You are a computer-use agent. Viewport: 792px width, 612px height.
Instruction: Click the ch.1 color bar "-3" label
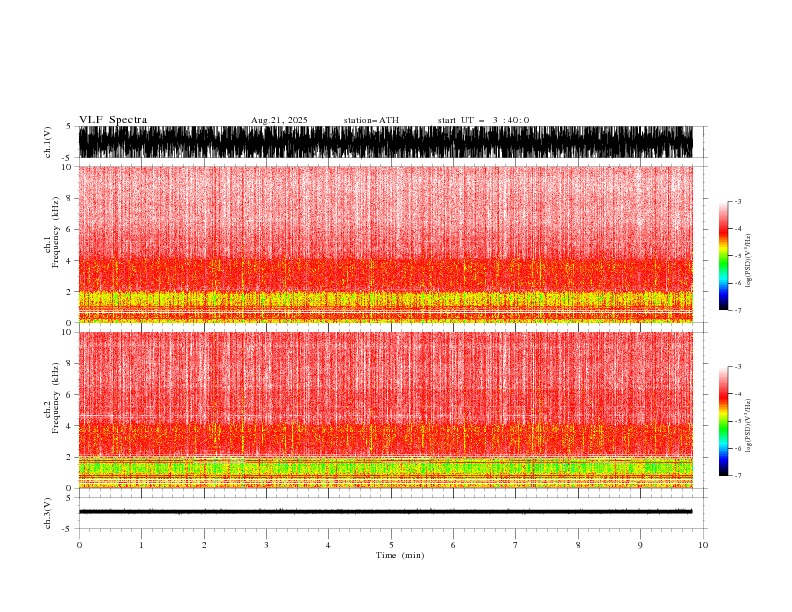pos(737,201)
